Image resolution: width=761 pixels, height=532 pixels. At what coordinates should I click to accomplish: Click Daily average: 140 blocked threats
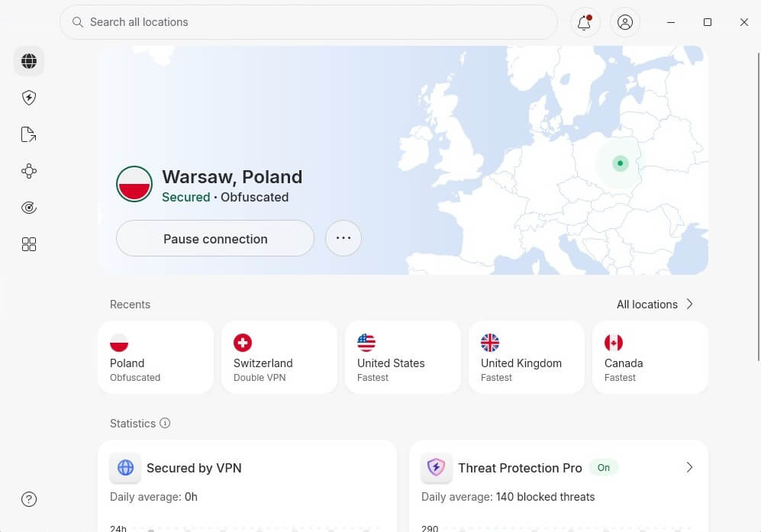pos(508,497)
